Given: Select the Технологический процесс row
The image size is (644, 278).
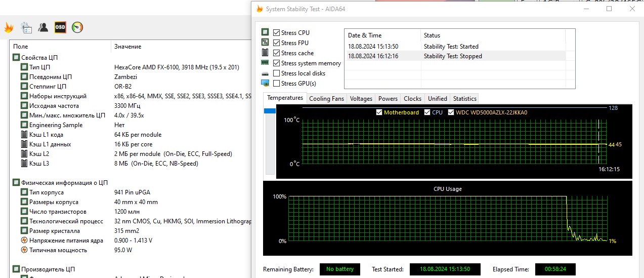Looking at the screenshot, I should pyautogui.click(x=131, y=221).
